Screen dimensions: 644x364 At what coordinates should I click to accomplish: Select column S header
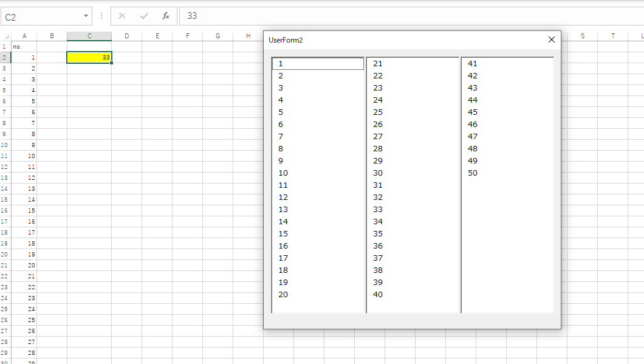[x=583, y=36]
